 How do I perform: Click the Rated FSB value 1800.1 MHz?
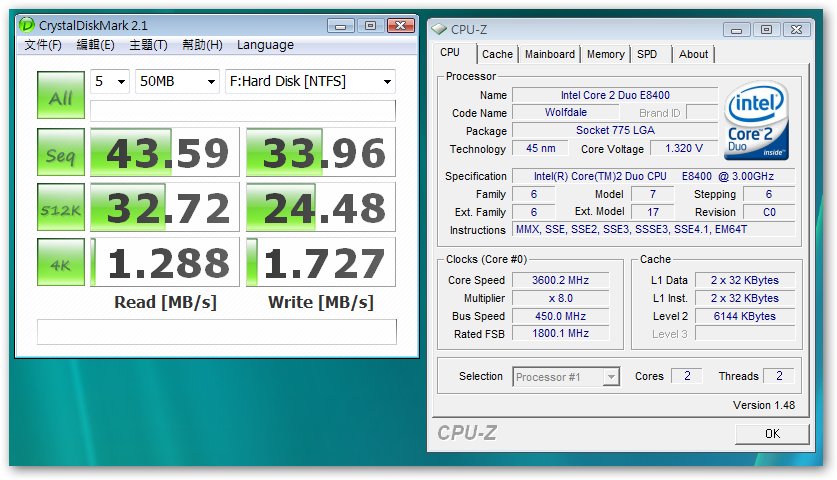point(560,333)
